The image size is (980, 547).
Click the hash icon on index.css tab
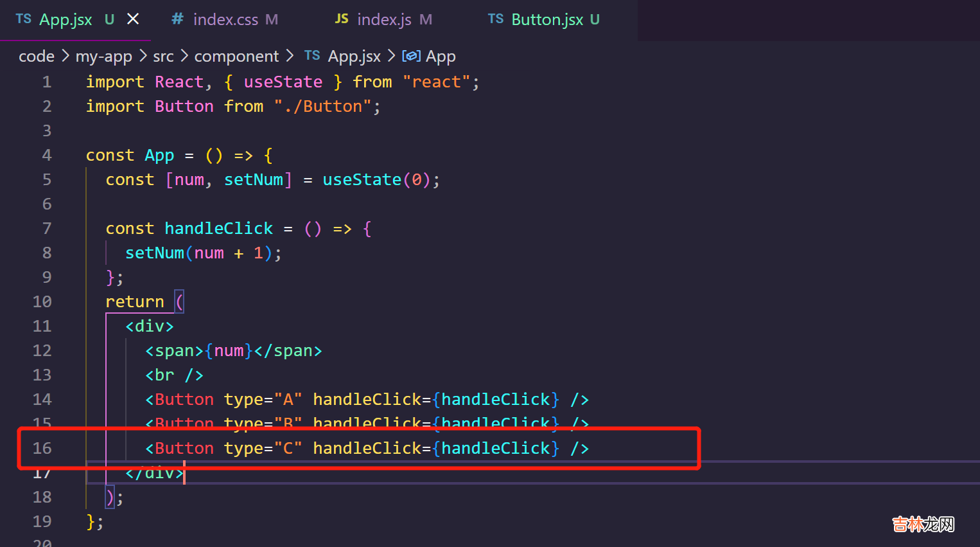[x=177, y=19]
